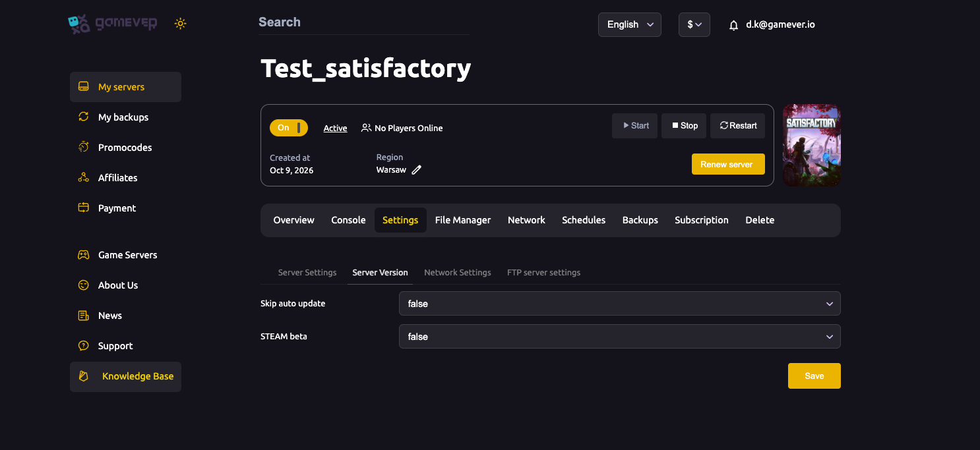Toggle the server On switch
The image size is (980, 450).
point(289,128)
